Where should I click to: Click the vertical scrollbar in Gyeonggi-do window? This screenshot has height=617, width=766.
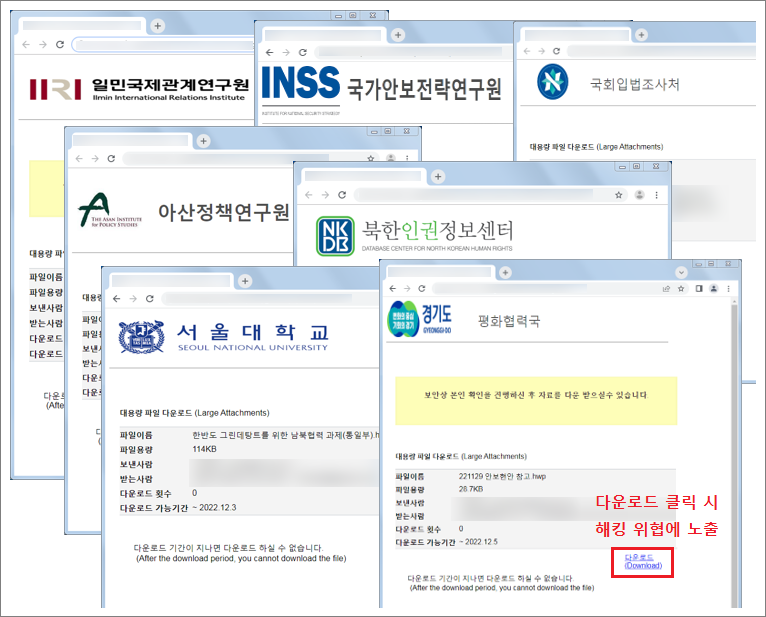click(735, 450)
